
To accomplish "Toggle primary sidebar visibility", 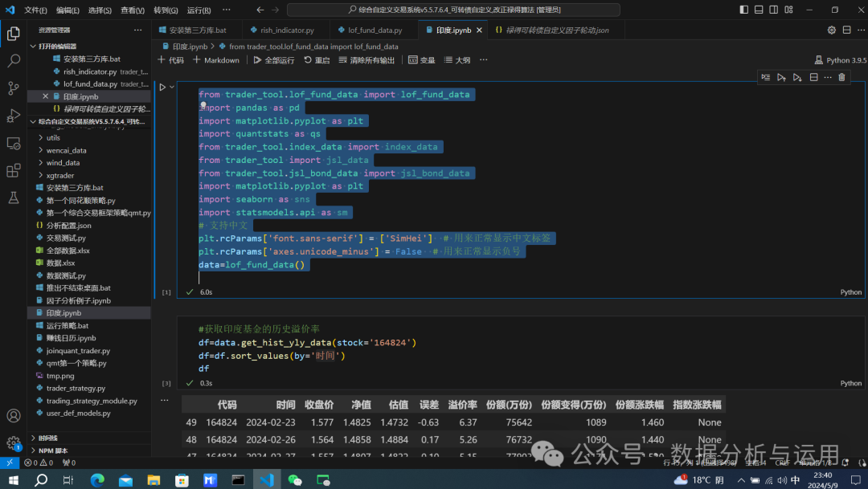I will (x=744, y=10).
